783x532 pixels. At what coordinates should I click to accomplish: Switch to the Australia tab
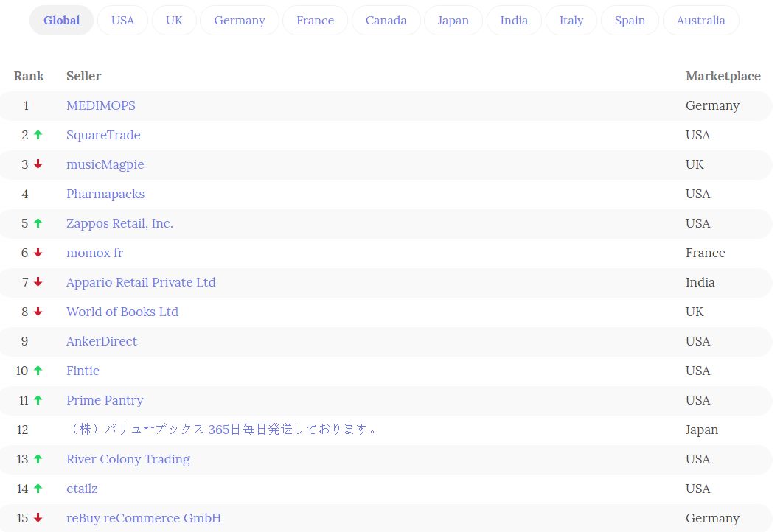(x=701, y=21)
